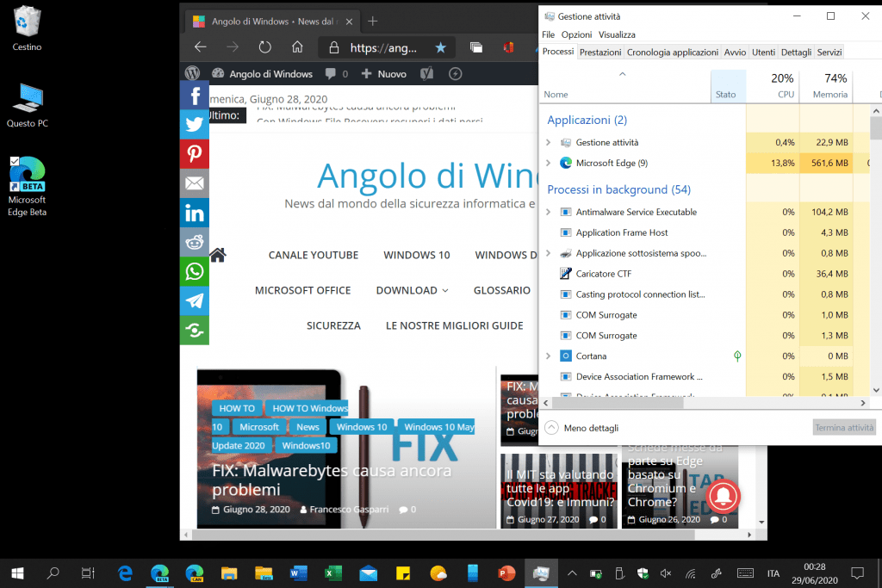
Task: Expand Antimalware Service Executable entry
Action: (x=549, y=212)
